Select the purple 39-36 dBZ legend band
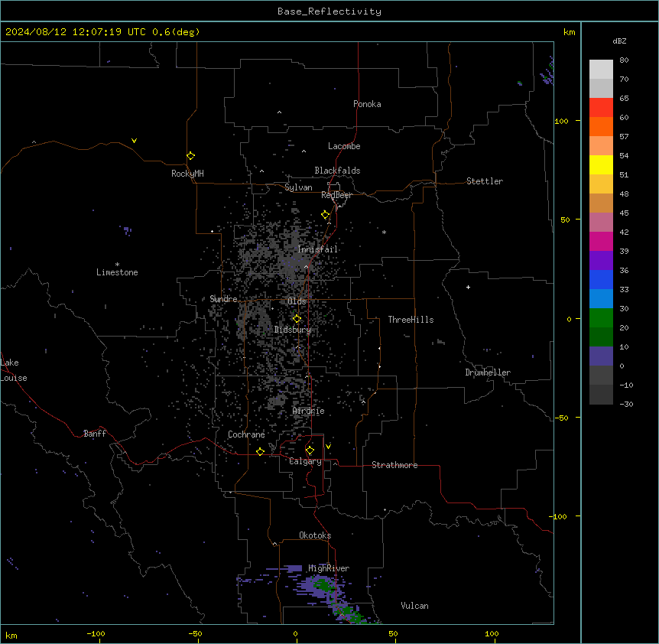The height and width of the screenshot is (644, 659). click(x=601, y=261)
